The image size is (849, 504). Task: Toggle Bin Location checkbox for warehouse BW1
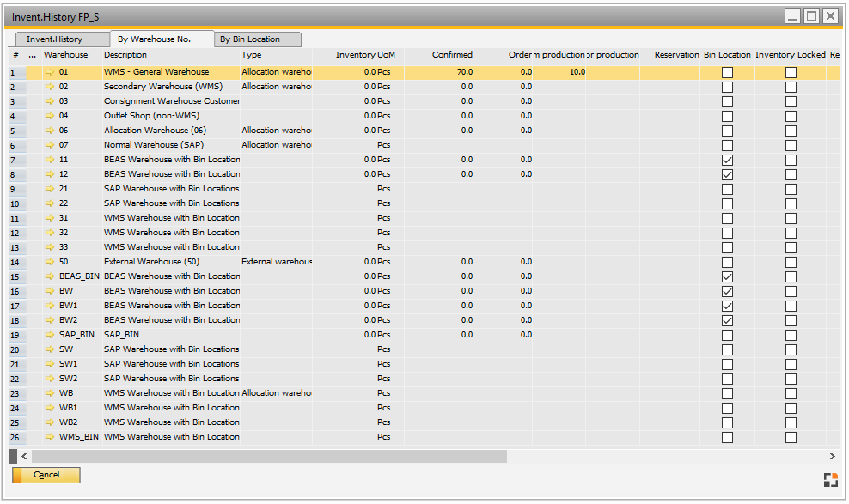[x=727, y=306]
